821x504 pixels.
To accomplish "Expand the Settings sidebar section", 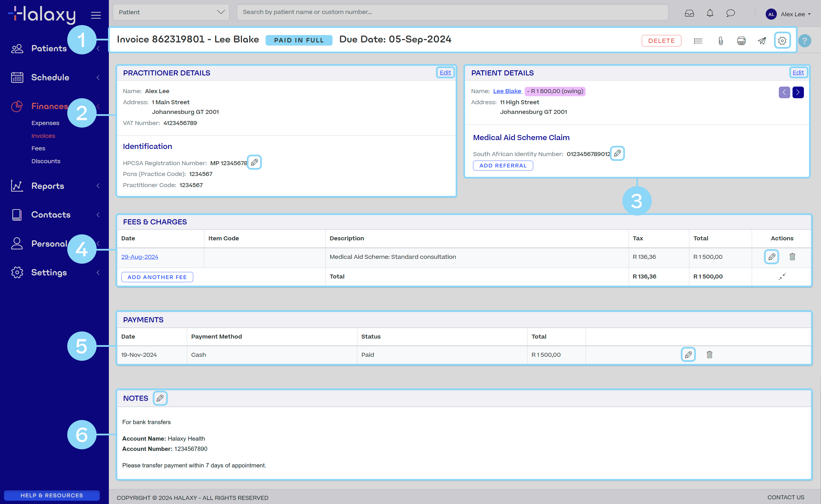I will (x=98, y=273).
